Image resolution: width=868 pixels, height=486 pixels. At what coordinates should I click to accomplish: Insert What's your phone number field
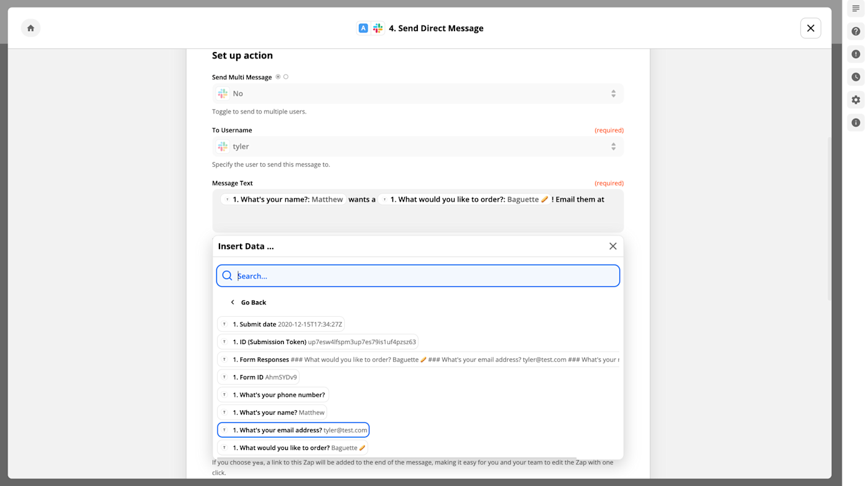click(273, 395)
